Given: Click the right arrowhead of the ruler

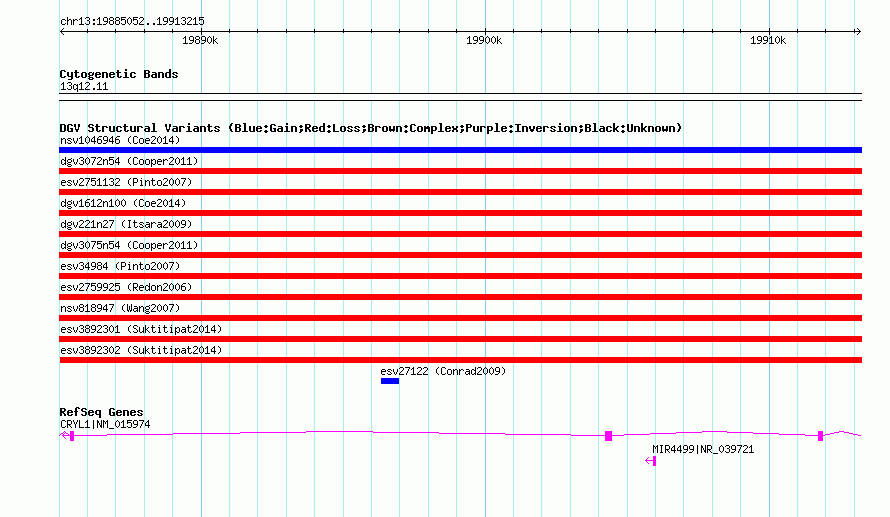Looking at the screenshot, I should pos(858,31).
